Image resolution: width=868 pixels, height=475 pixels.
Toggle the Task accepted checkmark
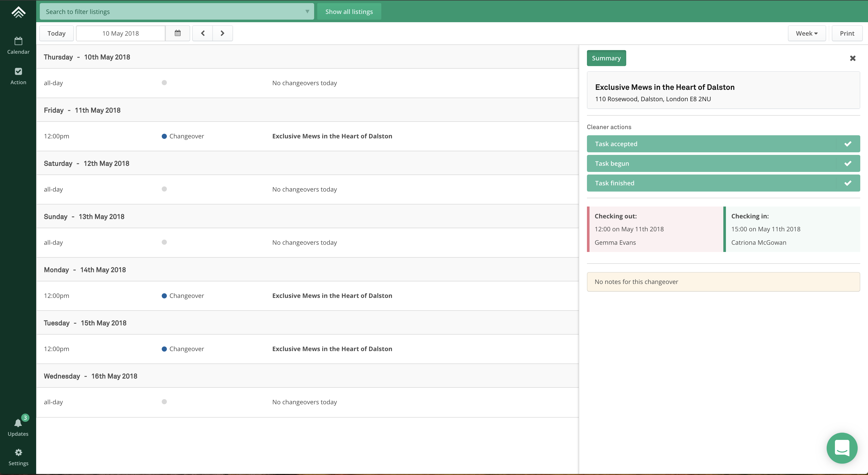(848, 144)
